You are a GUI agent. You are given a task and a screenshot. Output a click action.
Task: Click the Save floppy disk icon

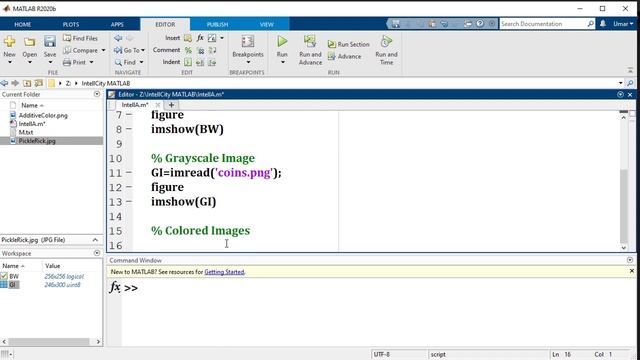pos(50,41)
